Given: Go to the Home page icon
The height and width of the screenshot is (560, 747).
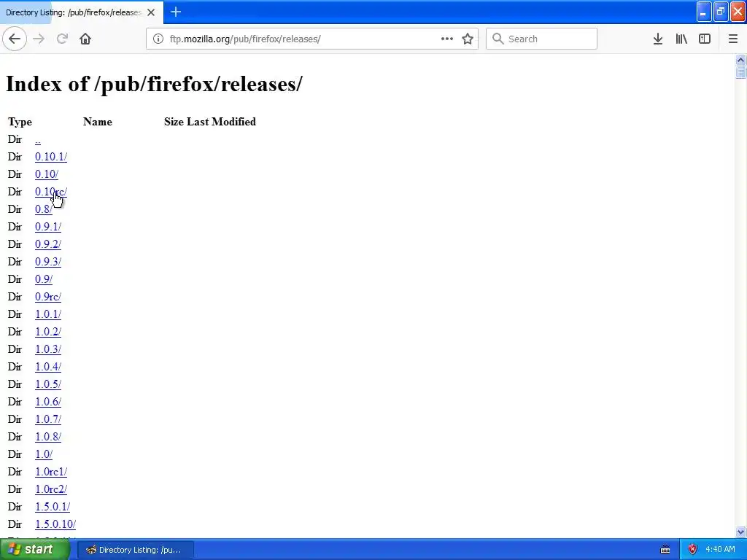Looking at the screenshot, I should point(85,39).
